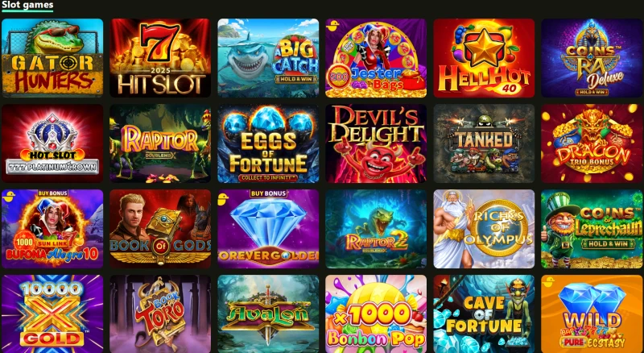Choose the Devil's Delight game tile

376,143
